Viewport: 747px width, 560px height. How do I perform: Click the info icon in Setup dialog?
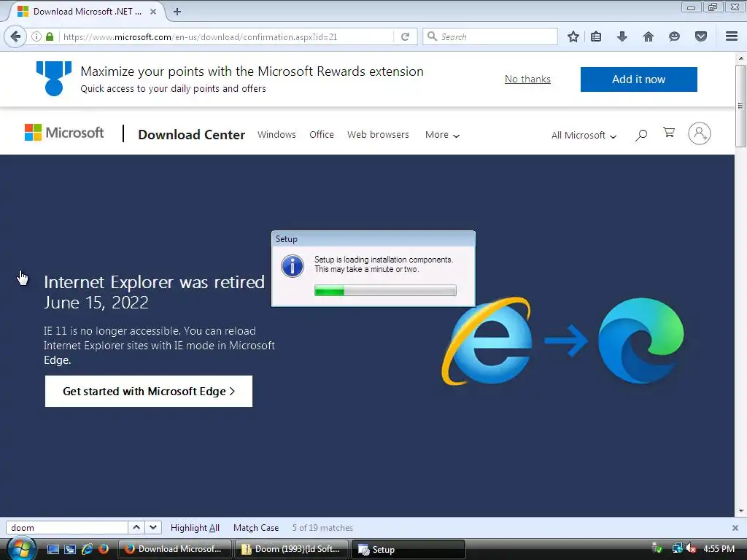point(292,266)
